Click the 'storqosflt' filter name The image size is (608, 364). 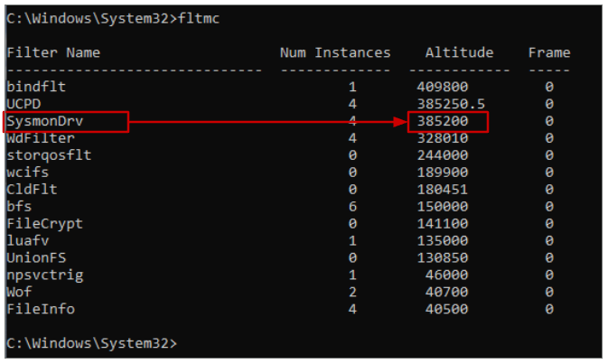(50, 155)
